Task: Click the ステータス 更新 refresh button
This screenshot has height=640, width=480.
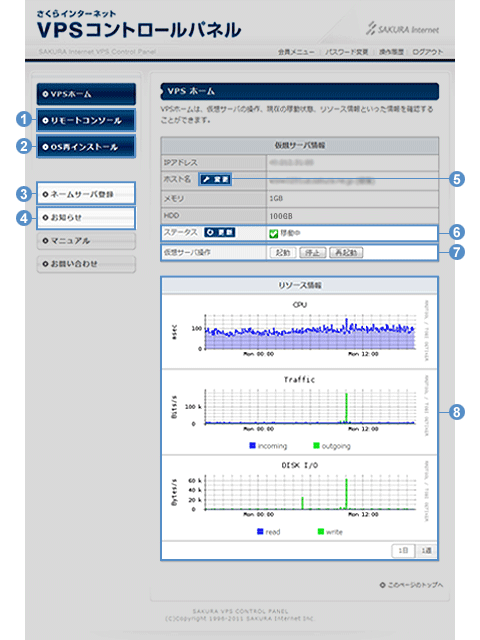Action: pyautogui.click(x=220, y=232)
